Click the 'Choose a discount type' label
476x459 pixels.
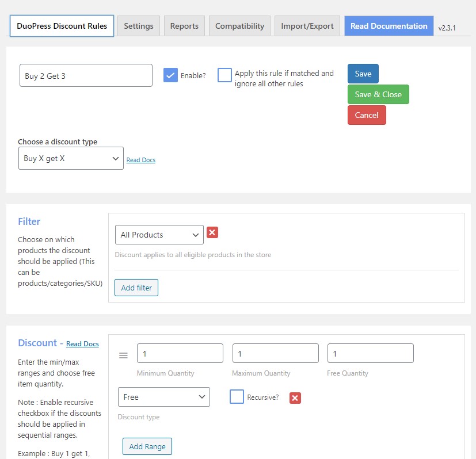pos(58,141)
